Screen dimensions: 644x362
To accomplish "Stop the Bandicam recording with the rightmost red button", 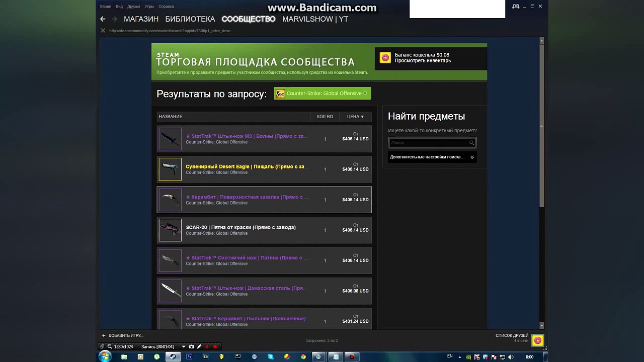I will (215, 346).
